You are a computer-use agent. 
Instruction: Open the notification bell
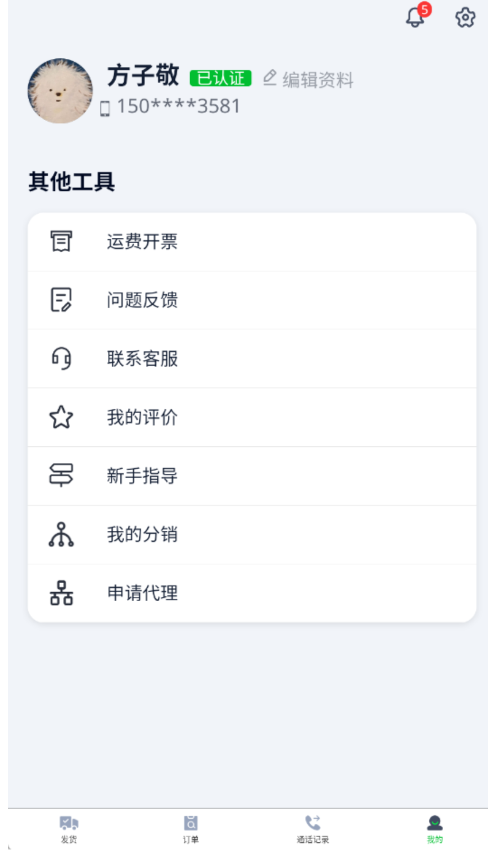click(x=416, y=17)
